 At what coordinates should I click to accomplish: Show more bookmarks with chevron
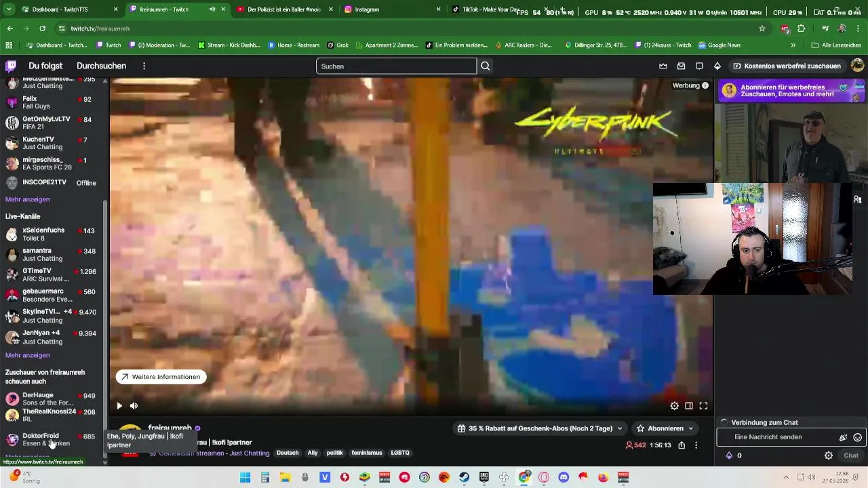click(793, 45)
